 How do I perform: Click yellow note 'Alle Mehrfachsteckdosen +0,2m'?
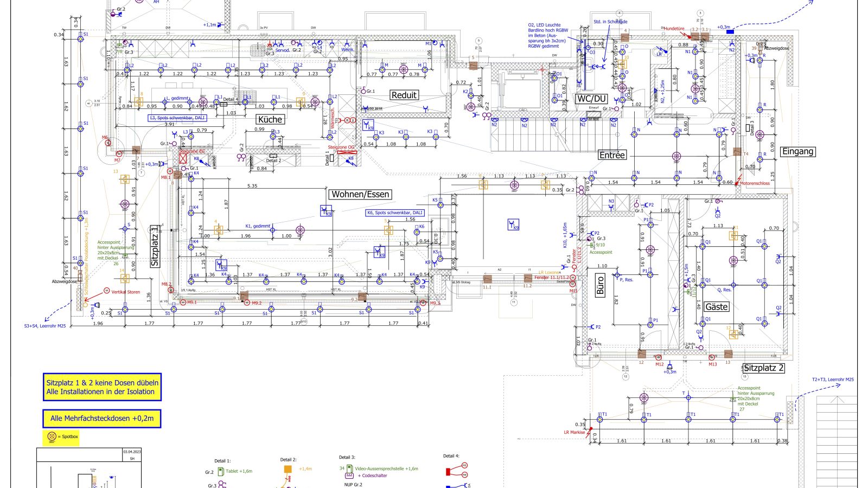pyautogui.click(x=102, y=419)
